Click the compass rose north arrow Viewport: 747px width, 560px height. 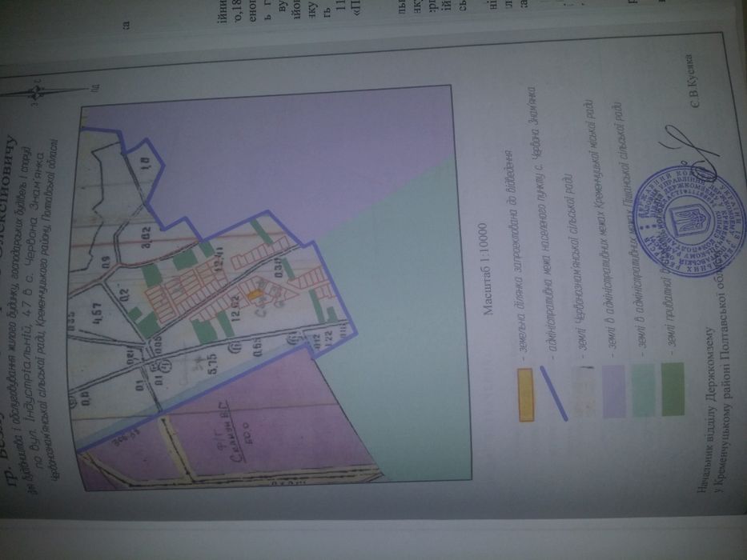click(x=37, y=90)
